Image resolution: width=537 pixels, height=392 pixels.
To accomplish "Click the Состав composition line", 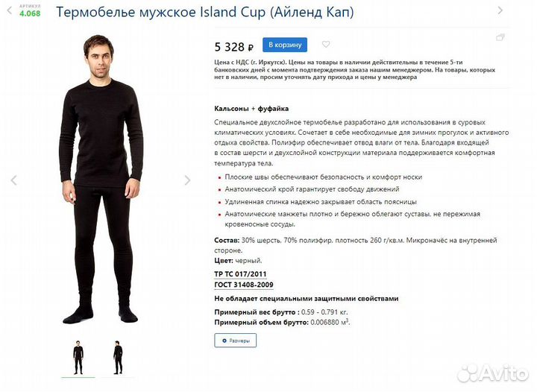I will pyautogui.click(x=356, y=245).
